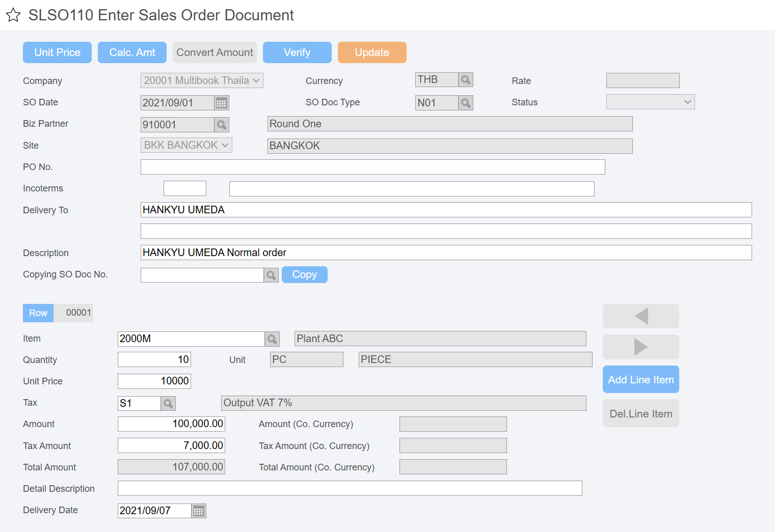The height and width of the screenshot is (532, 775).
Task: Click SO Doc Type field N01
Action: pyautogui.click(x=437, y=103)
